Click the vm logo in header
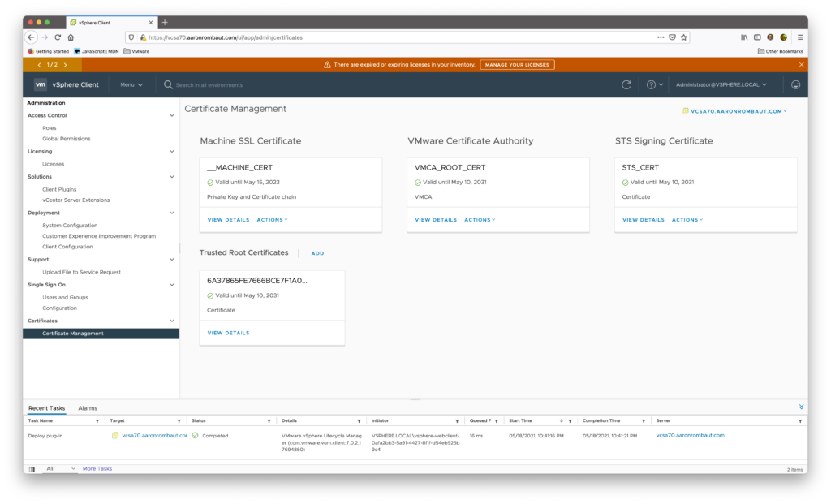The height and width of the screenshot is (504, 831). 41,84
